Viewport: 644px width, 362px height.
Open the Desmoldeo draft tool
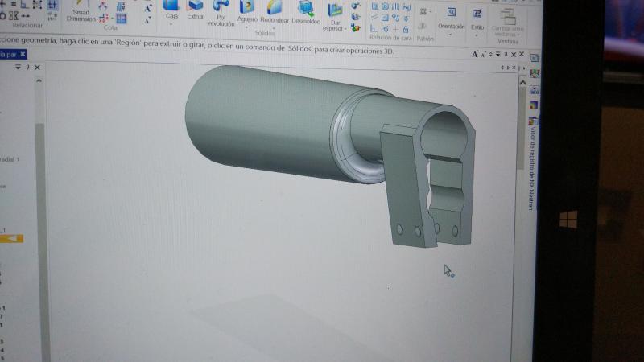(305, 13)
